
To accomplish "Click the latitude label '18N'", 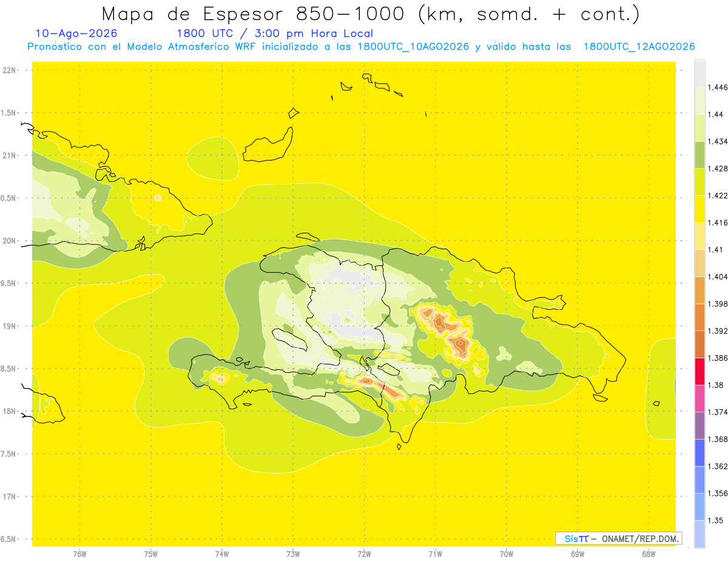I will [x=9, y=411].
